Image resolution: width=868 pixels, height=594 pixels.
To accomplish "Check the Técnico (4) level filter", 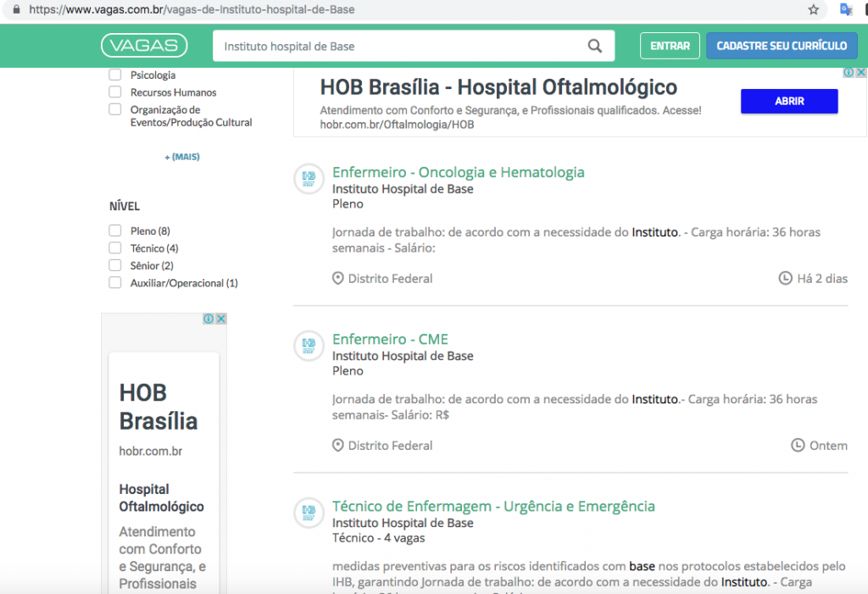I will point(115,248).
